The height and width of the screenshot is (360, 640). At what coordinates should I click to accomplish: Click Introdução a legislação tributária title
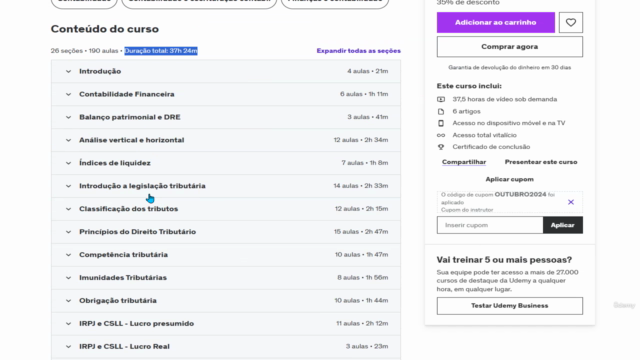[142, 186]
